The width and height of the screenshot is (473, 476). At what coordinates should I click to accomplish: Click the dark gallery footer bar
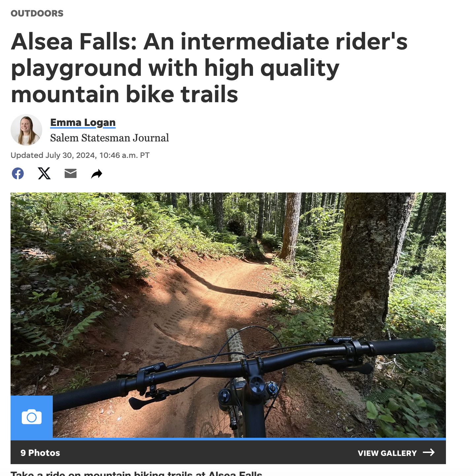(228, 452)
